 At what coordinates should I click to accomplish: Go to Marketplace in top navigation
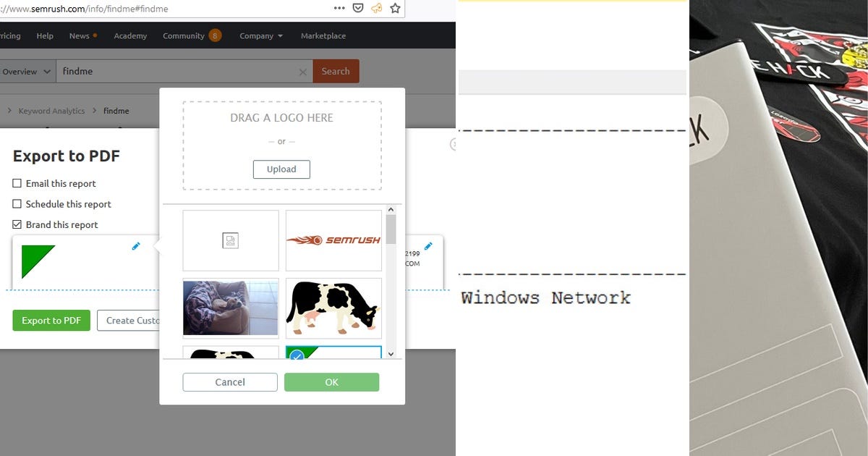click(323, 35)
